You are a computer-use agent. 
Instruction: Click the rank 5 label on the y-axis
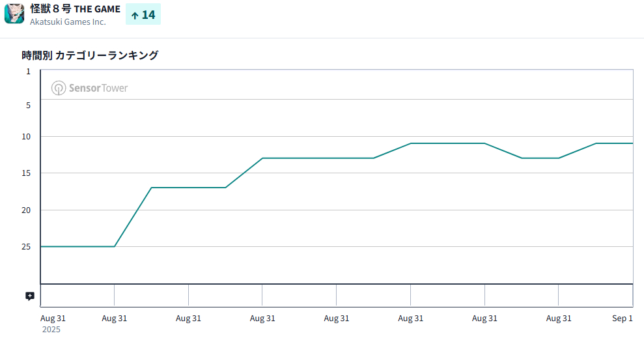pyautogui.click(x=28, y=104)
